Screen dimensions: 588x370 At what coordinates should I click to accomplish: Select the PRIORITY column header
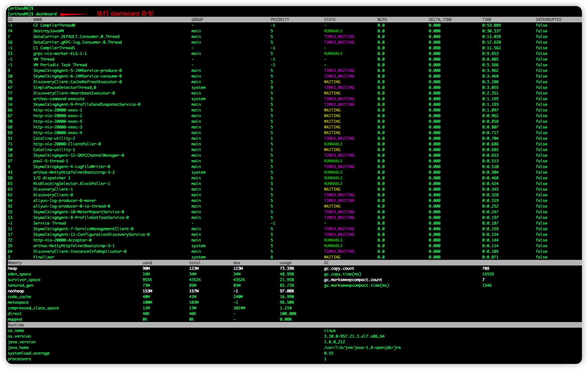(x=280, y=20)
